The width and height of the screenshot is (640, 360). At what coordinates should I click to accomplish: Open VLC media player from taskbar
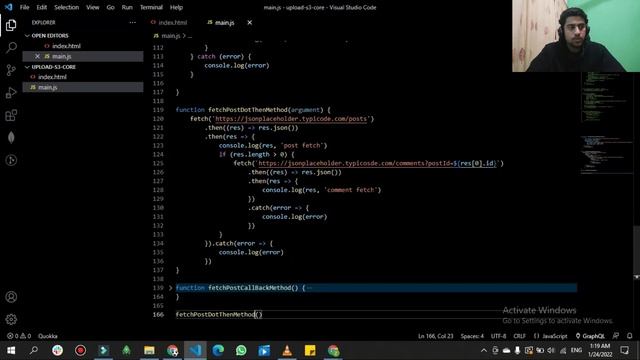pyautogui.click(x=287, y=351)
